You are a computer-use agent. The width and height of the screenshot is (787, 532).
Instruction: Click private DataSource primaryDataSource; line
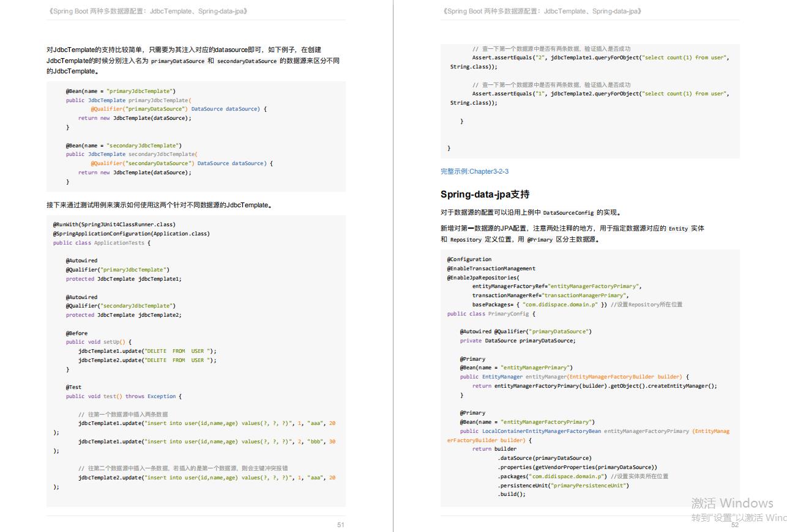[x=518, y=341]
